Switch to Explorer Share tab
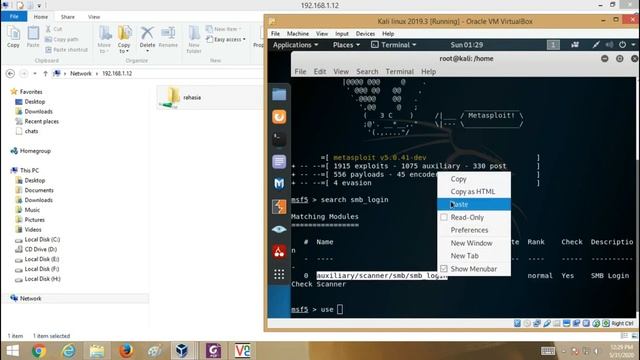Screen dimensions: 640x360 (x=68, y=17)
